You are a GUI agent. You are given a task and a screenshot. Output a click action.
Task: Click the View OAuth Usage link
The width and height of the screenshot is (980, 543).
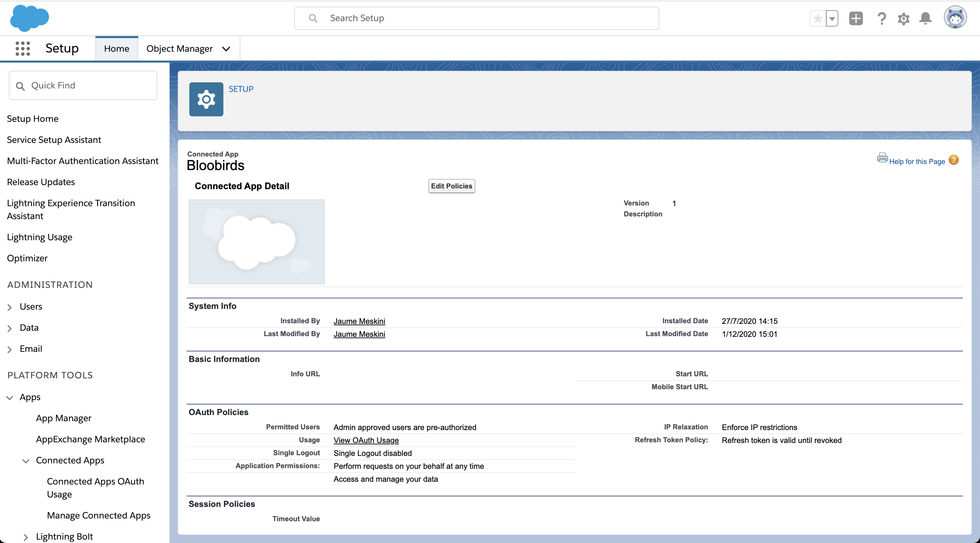(x=366, y=440)
